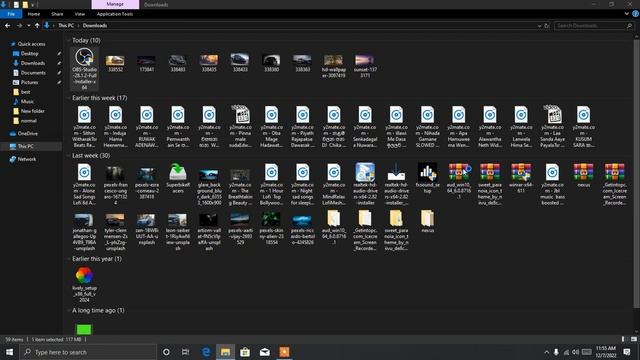640x360 pixels.
Task: Collapse the A long time ago (1) group
Action: (68, 311)
